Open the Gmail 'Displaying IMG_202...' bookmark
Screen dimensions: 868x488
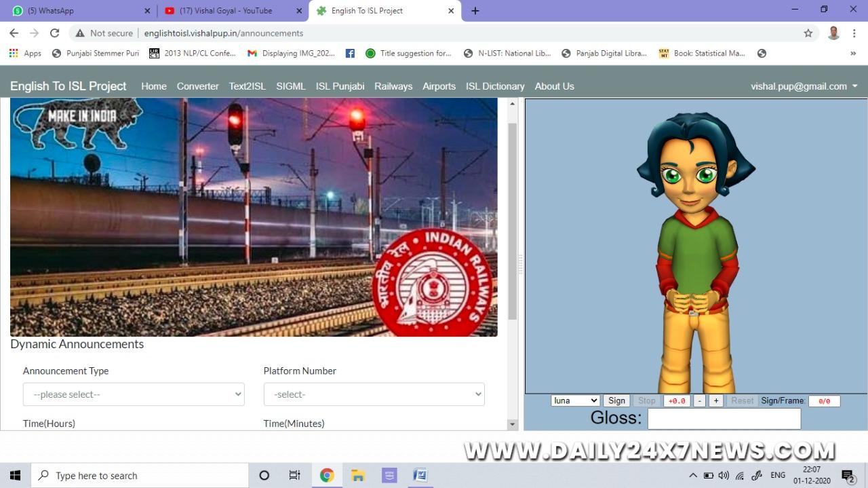click(x=291, y=53)
